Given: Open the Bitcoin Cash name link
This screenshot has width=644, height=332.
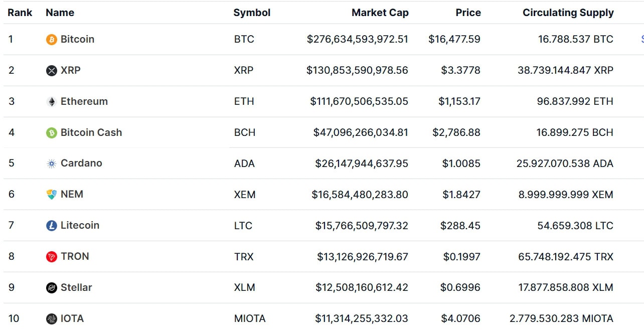Looking at the screenshot, I should (x=91, y=132).
